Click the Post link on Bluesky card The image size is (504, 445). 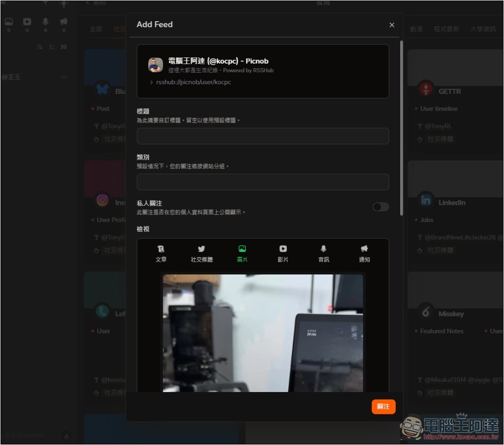coord(103,109)
